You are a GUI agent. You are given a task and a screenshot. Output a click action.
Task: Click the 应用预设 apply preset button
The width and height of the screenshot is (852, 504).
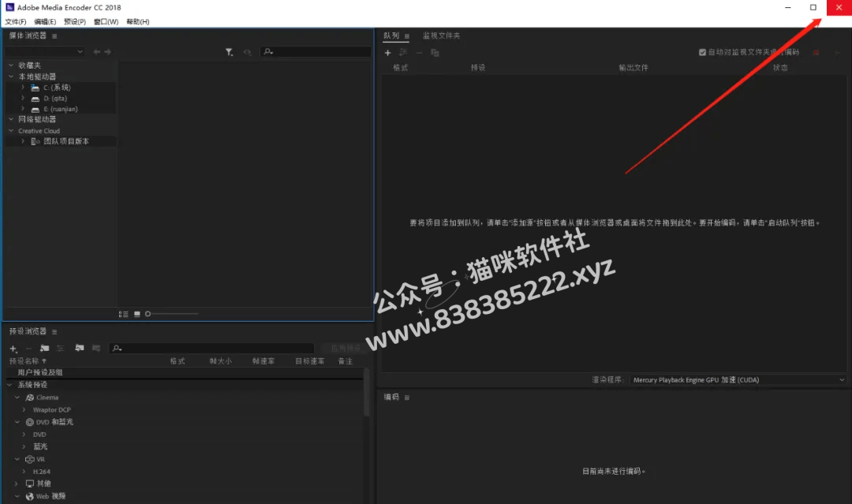[x=346, y=348]
